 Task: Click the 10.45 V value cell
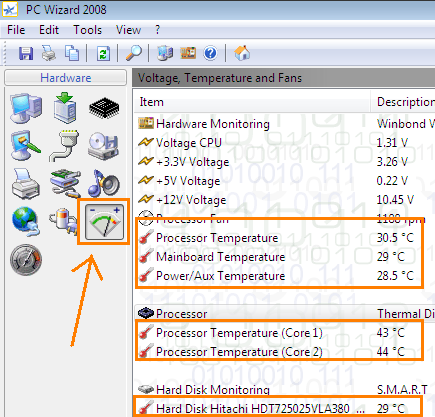(395, 200)
